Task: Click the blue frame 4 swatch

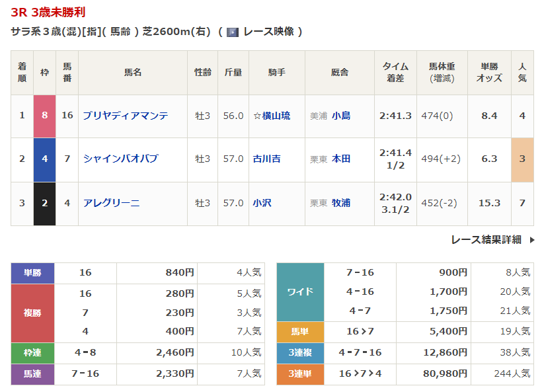Action: point(44,159)
